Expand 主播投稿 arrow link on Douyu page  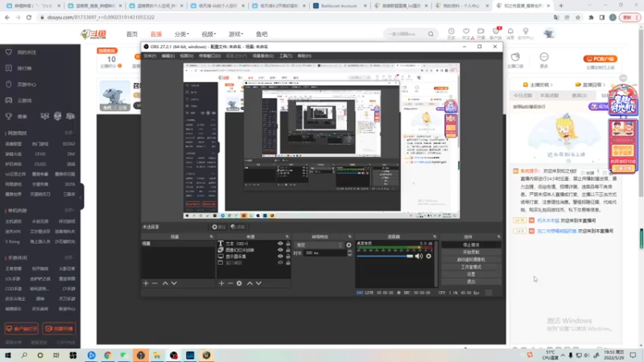coord(539,85)
